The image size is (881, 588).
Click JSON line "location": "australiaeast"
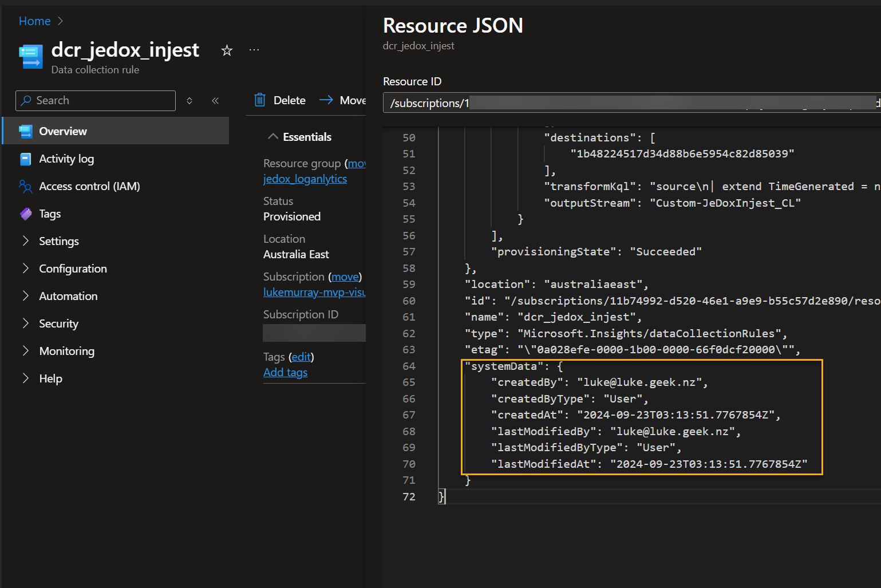point(556,284)
